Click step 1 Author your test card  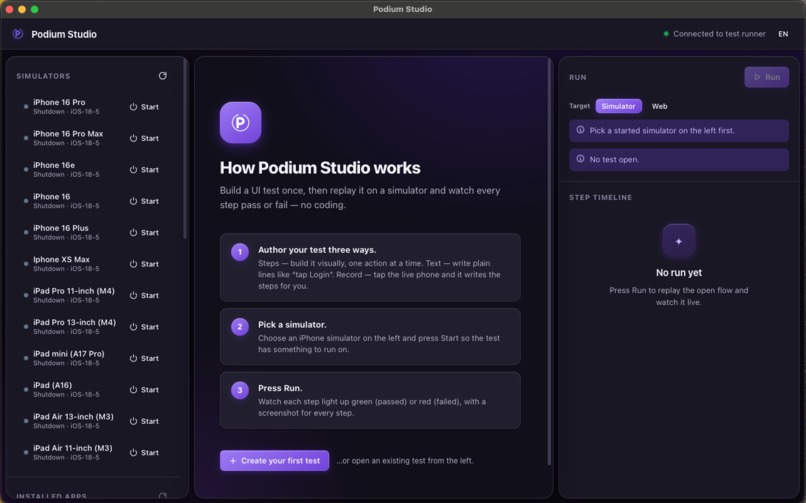coord(370,267)
